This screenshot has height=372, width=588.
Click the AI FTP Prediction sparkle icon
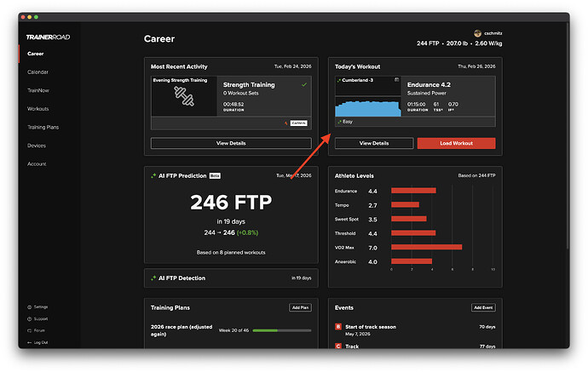pos(153,175)
